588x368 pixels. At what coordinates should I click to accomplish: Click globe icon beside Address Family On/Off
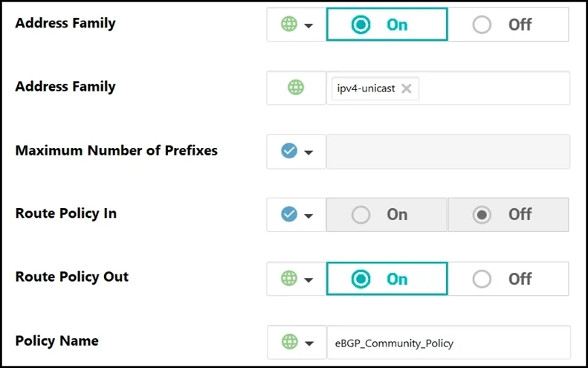click(x=288, y=24)
